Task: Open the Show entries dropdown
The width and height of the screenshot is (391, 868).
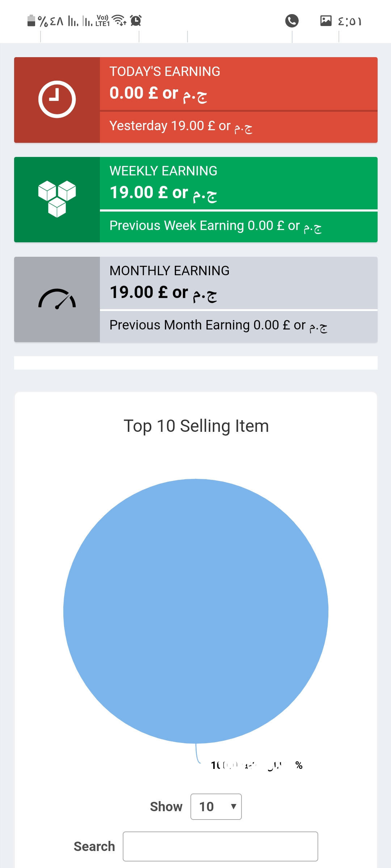Action: tap(216, 807)
